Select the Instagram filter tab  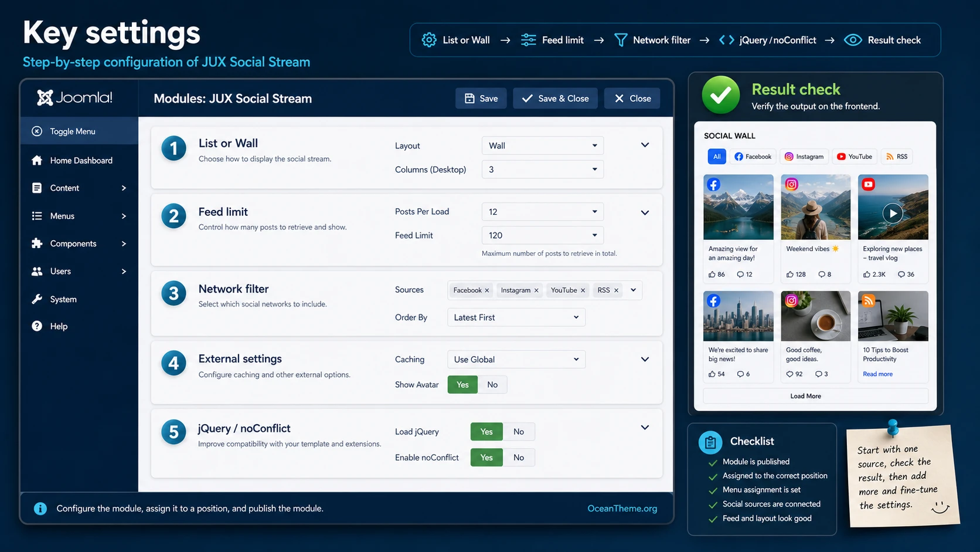(x=804, y=157)
